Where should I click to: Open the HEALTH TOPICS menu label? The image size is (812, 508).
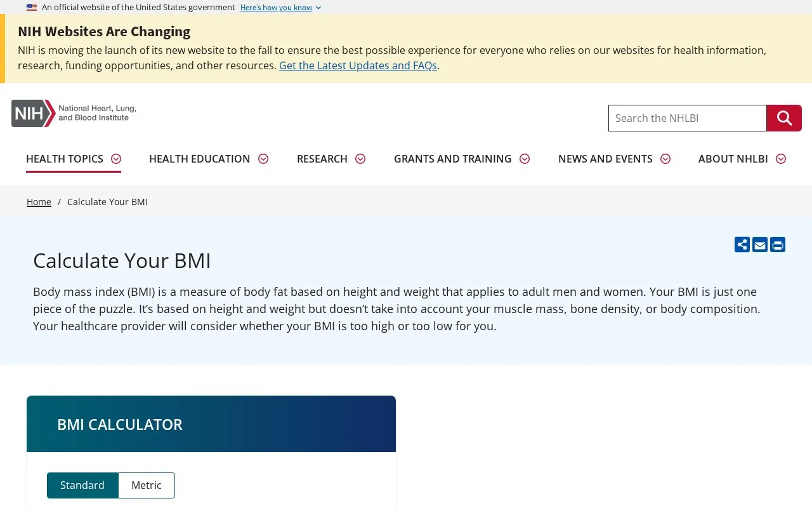(65, 159)
